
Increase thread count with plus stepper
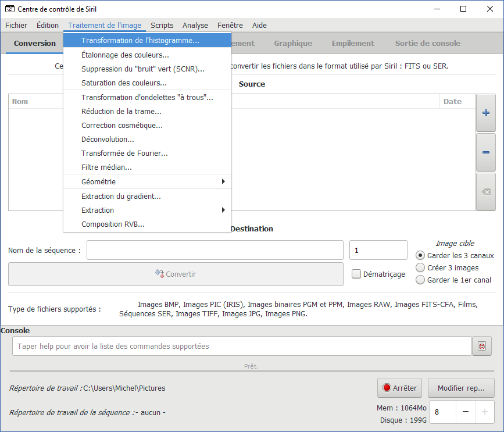coord(484,412)
